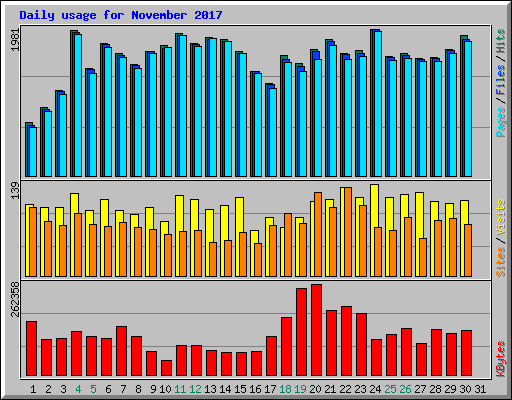Click day 10 on the x-axis
This screenshot has width=512, height=400.
point(165,389)
